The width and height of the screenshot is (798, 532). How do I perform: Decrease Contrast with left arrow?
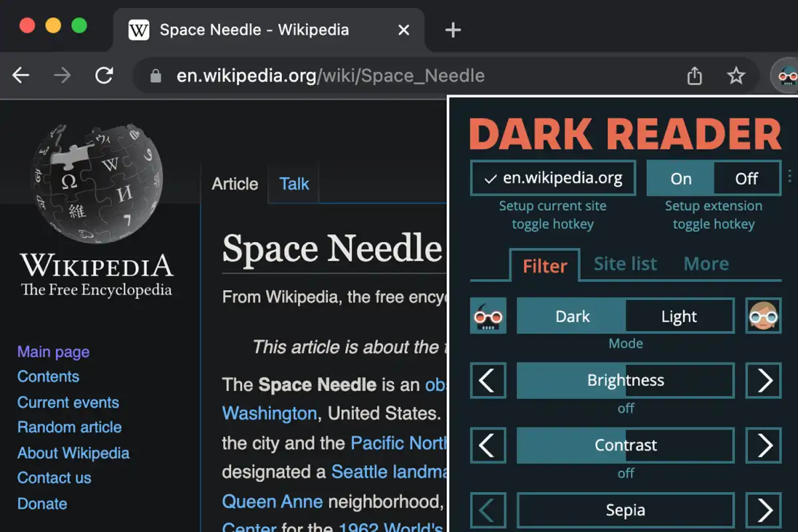tap(488, 445)
